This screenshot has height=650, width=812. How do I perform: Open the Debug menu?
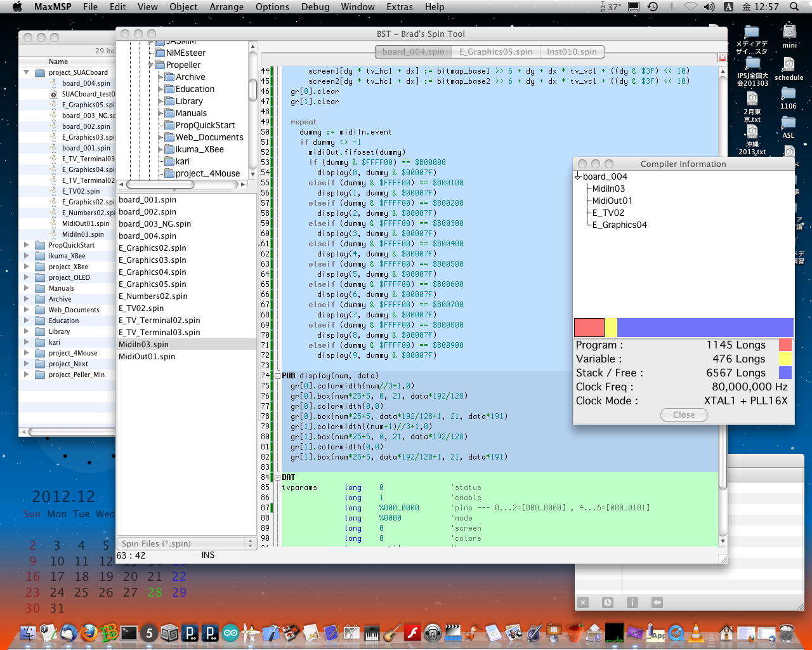coord(315,7)
